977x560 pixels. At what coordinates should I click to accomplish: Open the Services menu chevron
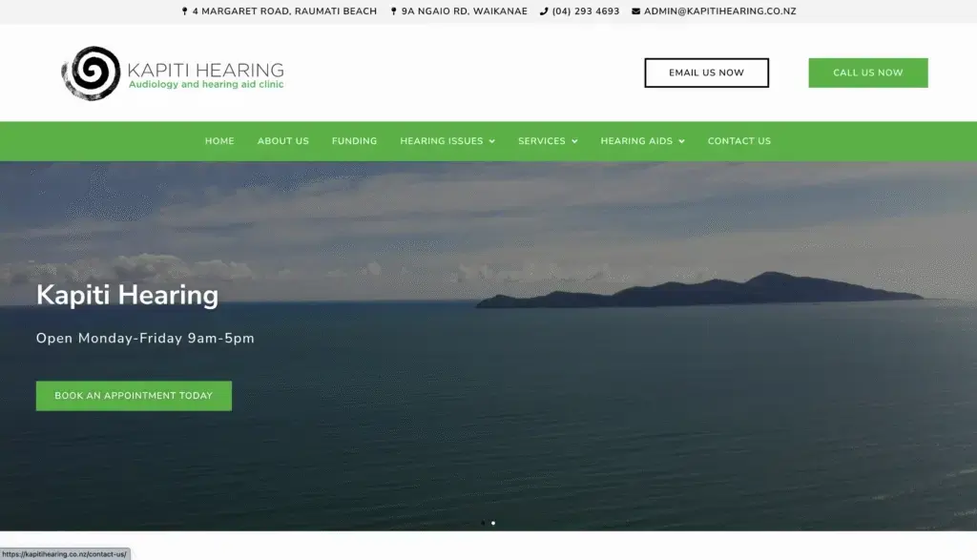pos(575,140)
